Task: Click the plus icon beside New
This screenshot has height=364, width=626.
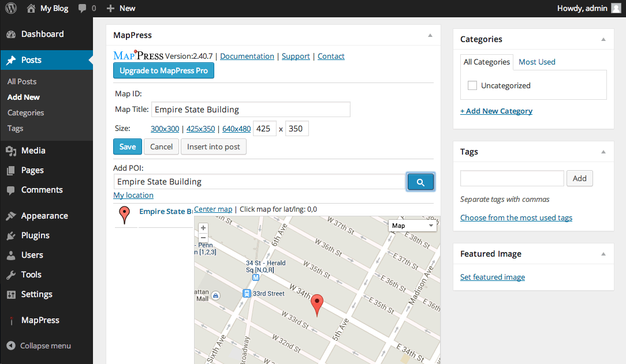Action: pyautogui.click(x=110, y=9)
